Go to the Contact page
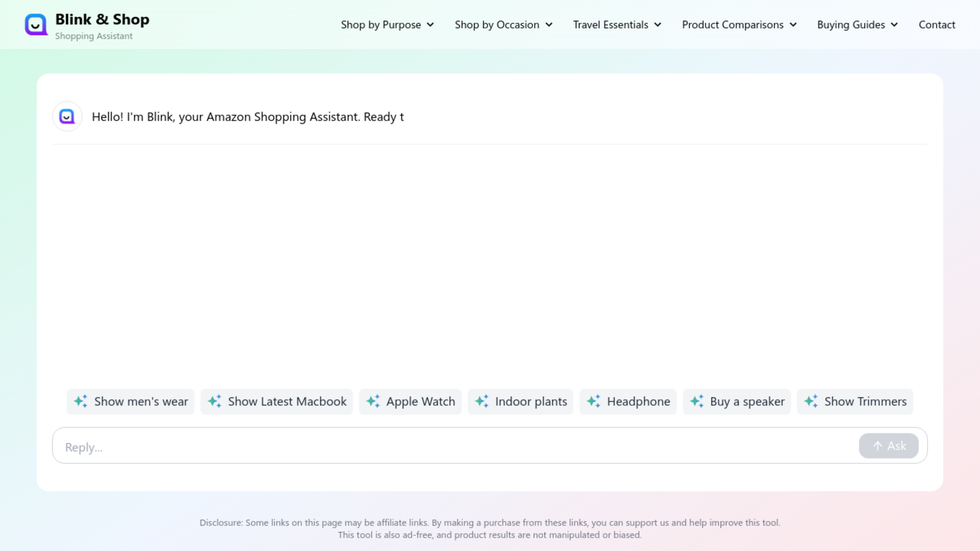This screenshot has width=980, height=551. 937,25
